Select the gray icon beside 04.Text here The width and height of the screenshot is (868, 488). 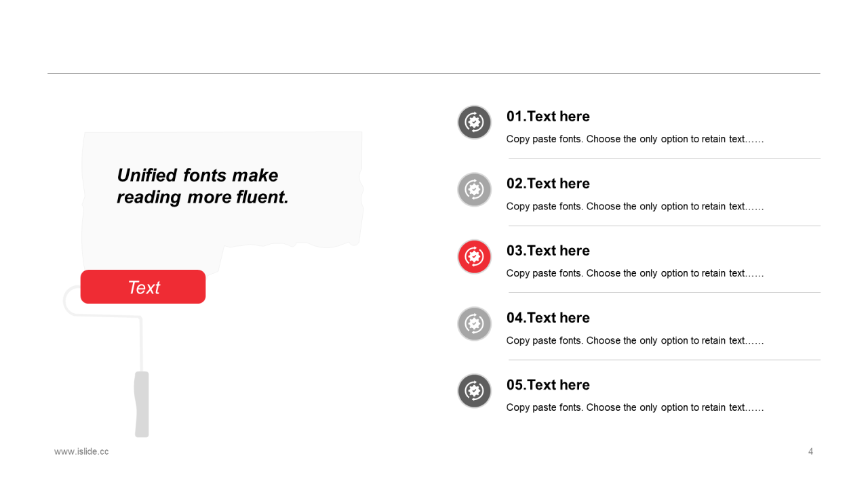click(474, 324)
